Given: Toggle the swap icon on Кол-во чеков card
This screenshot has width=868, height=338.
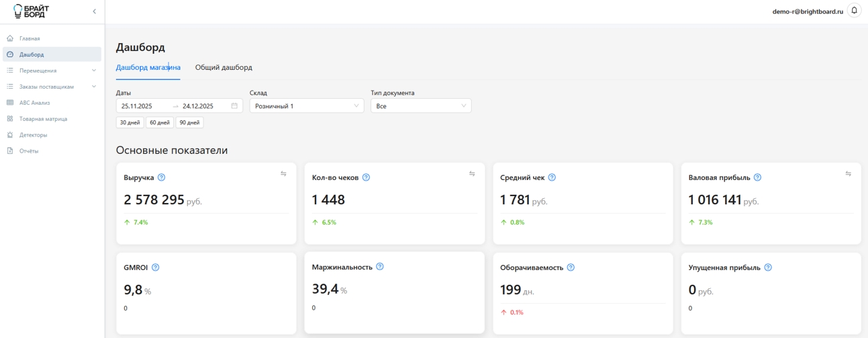Looking at the screenshot, I should 472,174.
